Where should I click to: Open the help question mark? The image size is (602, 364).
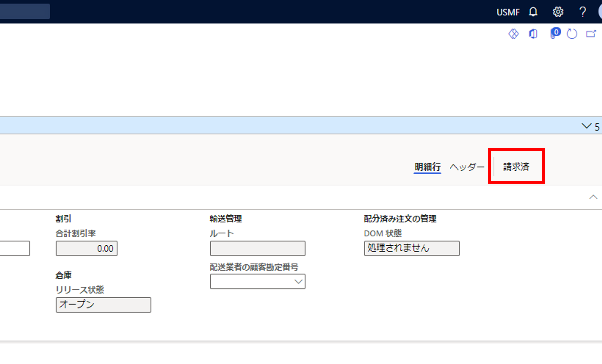(583, 12)
